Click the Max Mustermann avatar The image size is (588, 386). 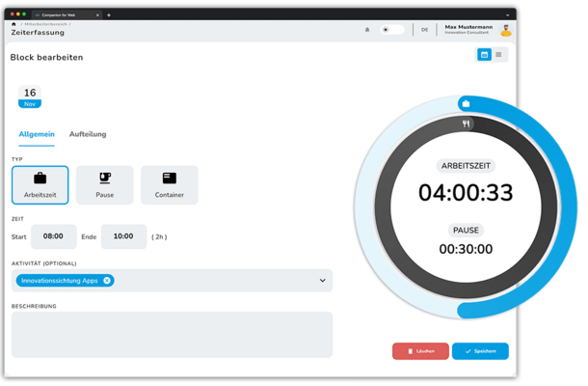[505, 30]
